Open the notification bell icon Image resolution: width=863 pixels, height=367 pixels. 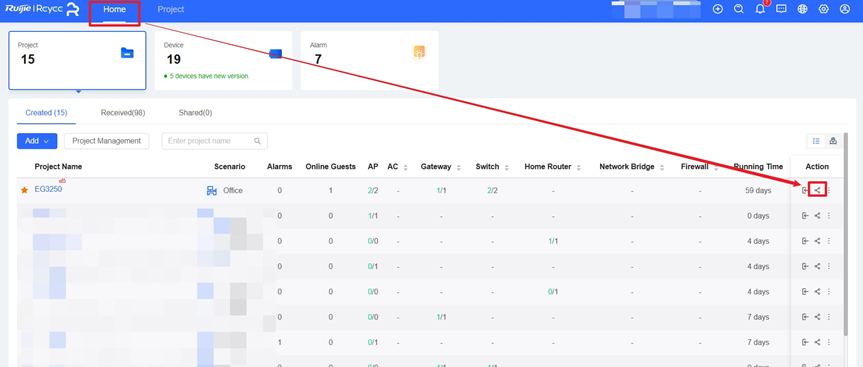click(760, 9)
